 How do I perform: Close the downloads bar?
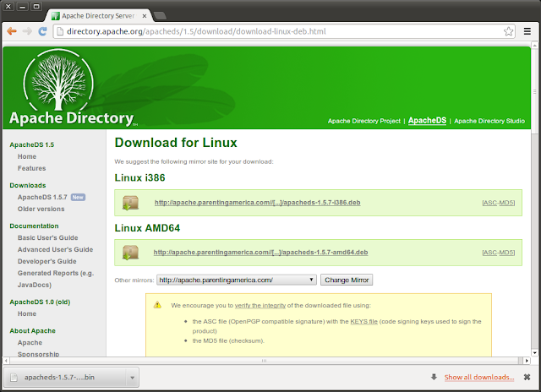pos(527,377)
